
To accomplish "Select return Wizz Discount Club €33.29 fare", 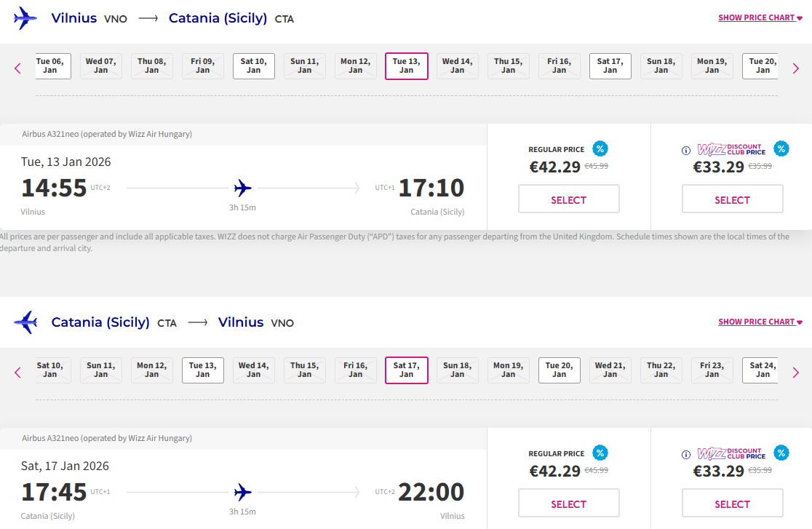I will pyautogui.click(x=732, y=504).
